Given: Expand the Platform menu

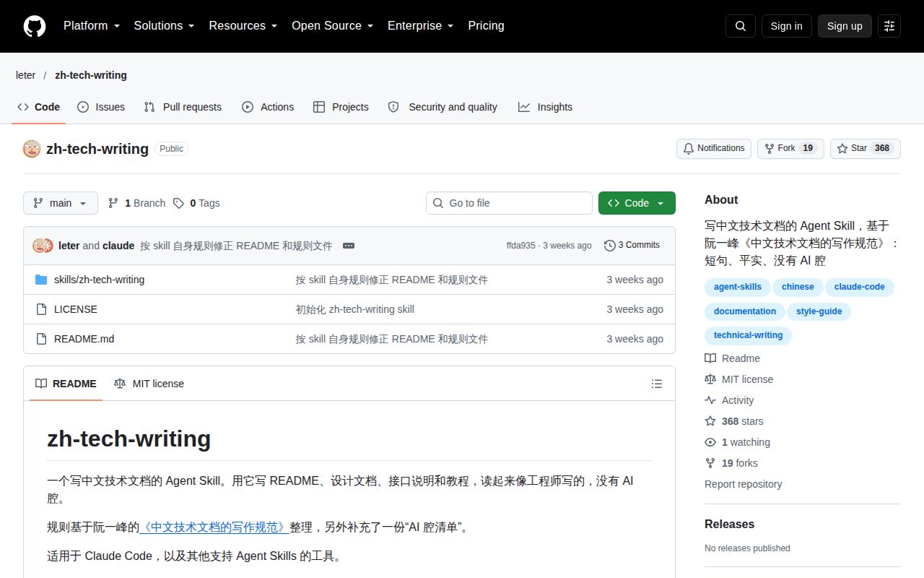Looking at the screenshot, I should pyautogui.click(x=90, y=26).
